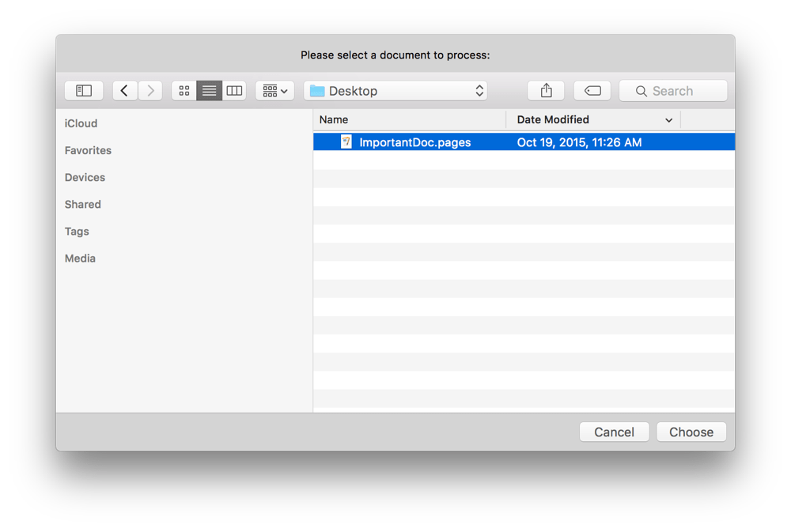Switch to list view
The image size is (791, 532).
209,90
